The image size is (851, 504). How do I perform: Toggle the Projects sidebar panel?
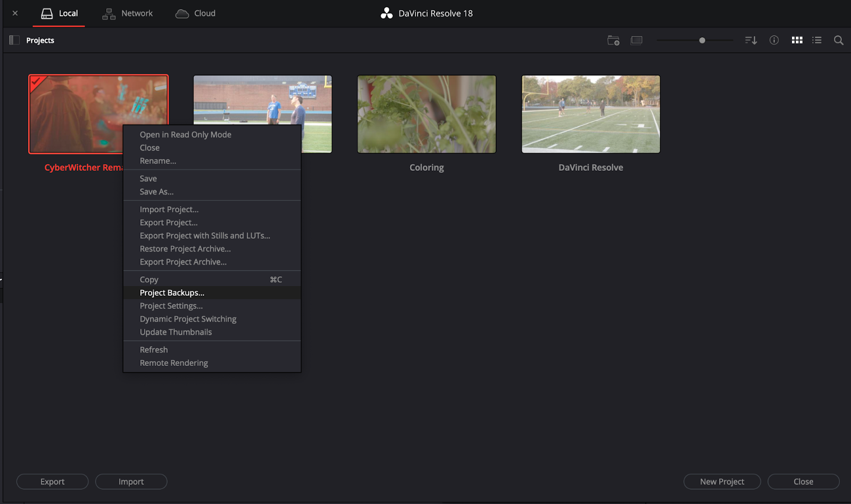(14, 40)
